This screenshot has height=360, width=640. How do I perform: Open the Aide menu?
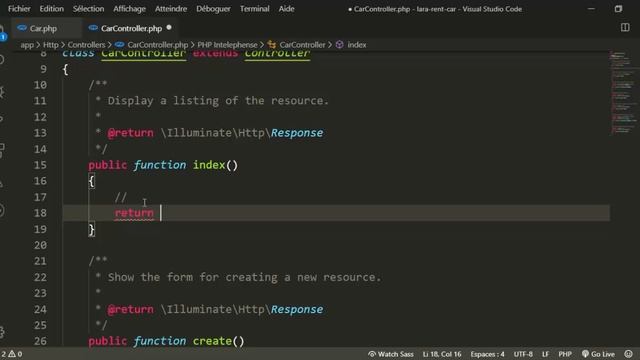click(x=286, y=9)
